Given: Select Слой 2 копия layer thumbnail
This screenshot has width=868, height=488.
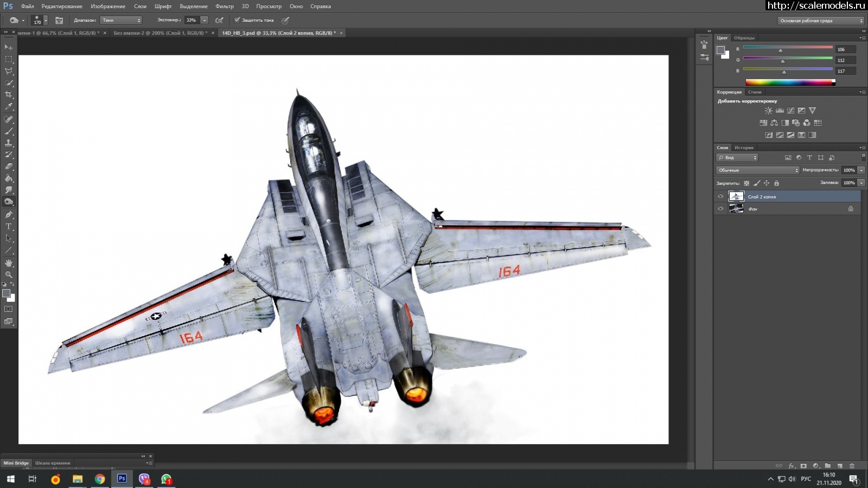Looking at the screenshot, I should (736, 196).
